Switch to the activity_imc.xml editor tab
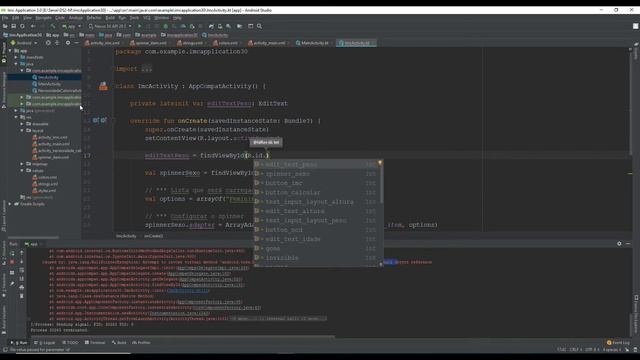Viewport: 640px width, 360px height. 104,43
